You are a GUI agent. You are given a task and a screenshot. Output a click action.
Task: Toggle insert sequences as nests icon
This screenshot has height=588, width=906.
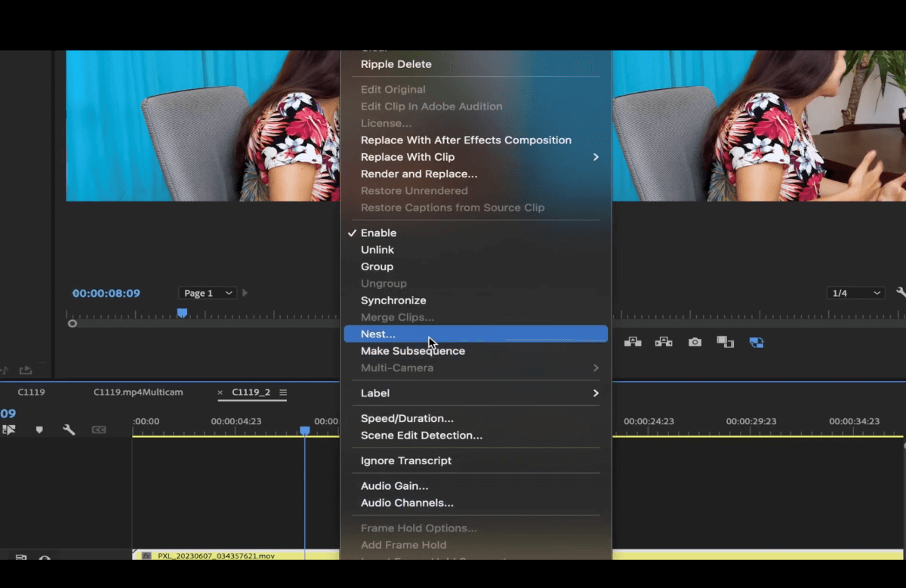pyautogui.click(x=9, y=429)
